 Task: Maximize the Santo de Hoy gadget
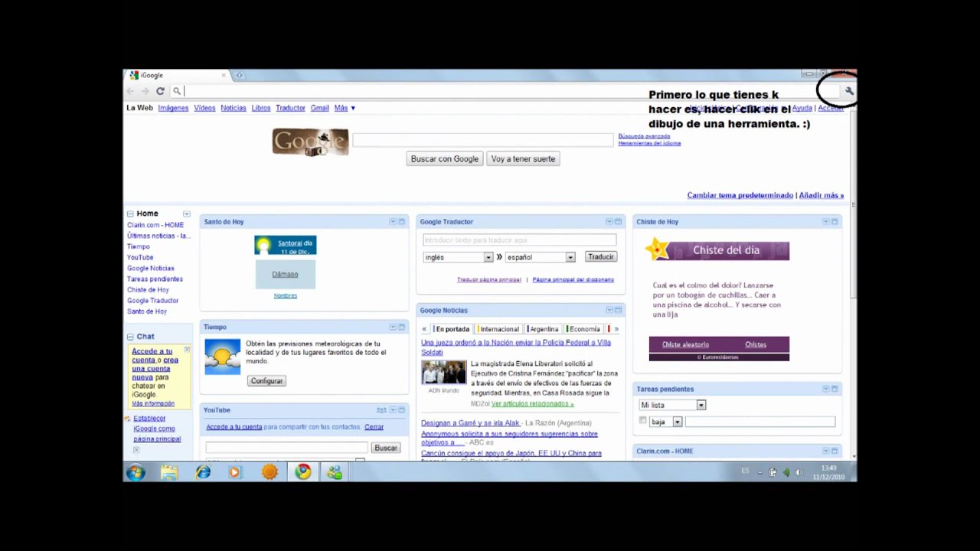(401, 222)
